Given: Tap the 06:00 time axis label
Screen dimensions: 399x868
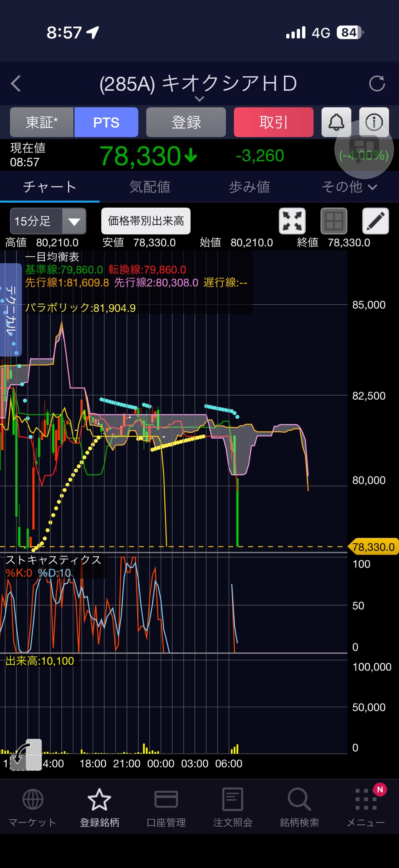Looking at the screenshot, I should [229, 764].
